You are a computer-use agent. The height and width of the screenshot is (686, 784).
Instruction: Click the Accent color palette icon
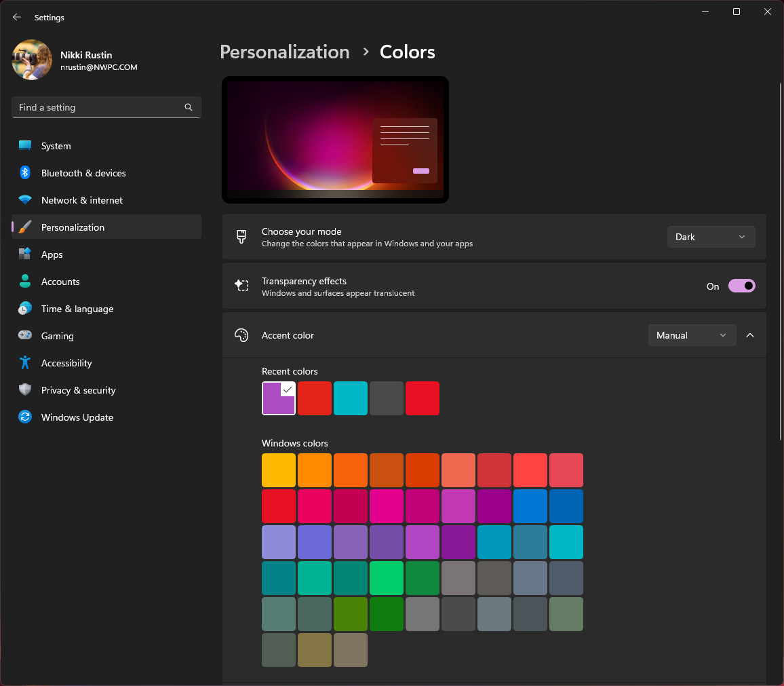pos(241,335)
